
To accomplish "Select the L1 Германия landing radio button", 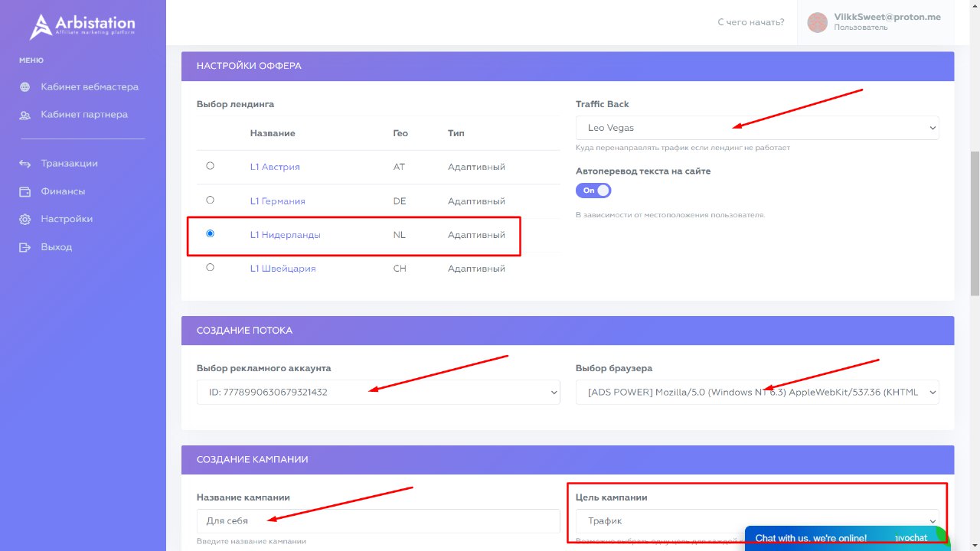I will [x=211, y=200].
